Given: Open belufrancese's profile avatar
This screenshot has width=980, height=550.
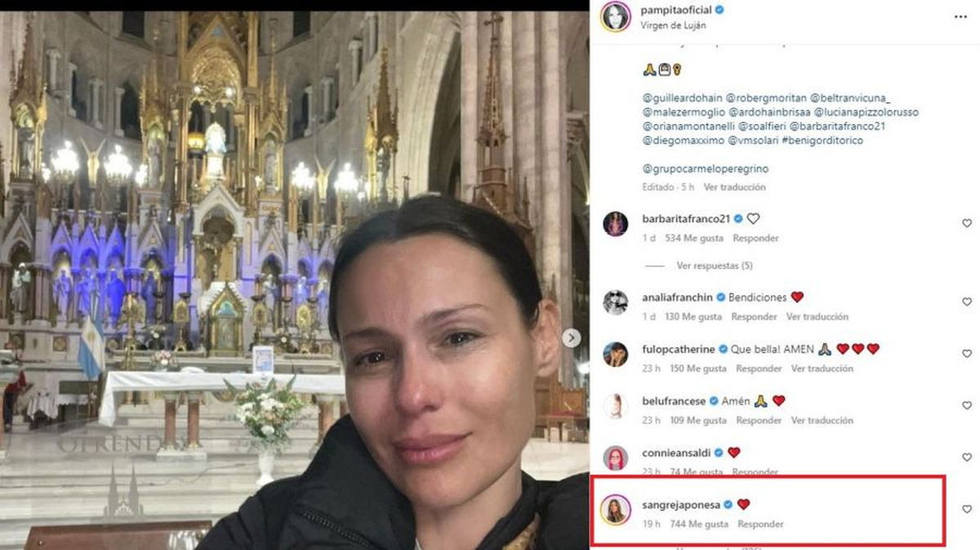Looking at the screenshot, I should [x=615, y=406].
